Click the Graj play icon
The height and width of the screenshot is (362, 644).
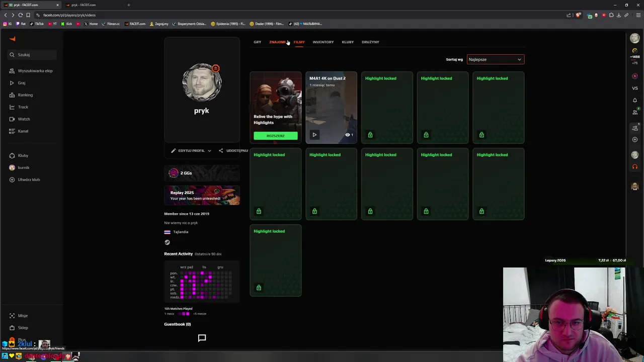click(12, 83)
